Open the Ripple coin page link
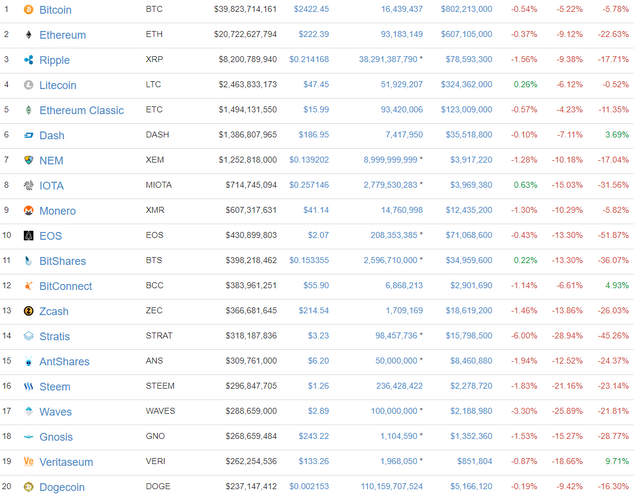Viewport: 640px width, 499px height. pyautogui.click(x=54, y=60)
